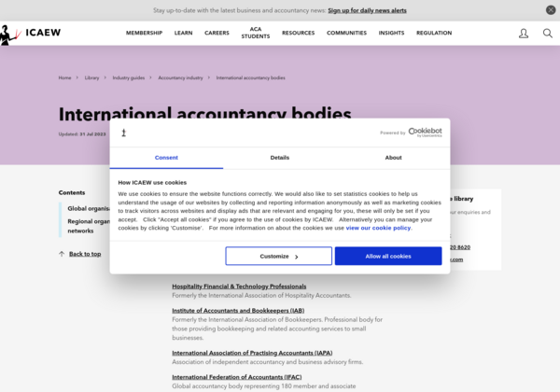The image size is (560, 392).
Task: Click the Customize button chevron arrow
Action: (297, 257)
